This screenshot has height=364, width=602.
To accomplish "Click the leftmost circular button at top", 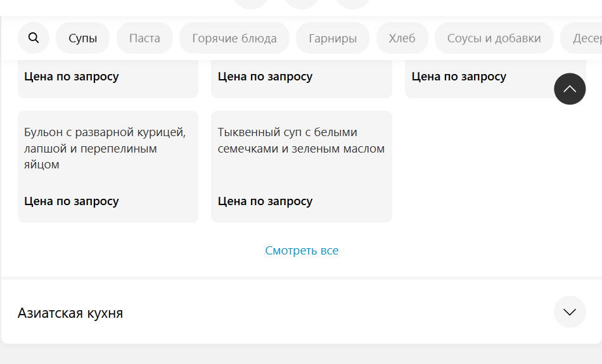I will tap(251, 3).
